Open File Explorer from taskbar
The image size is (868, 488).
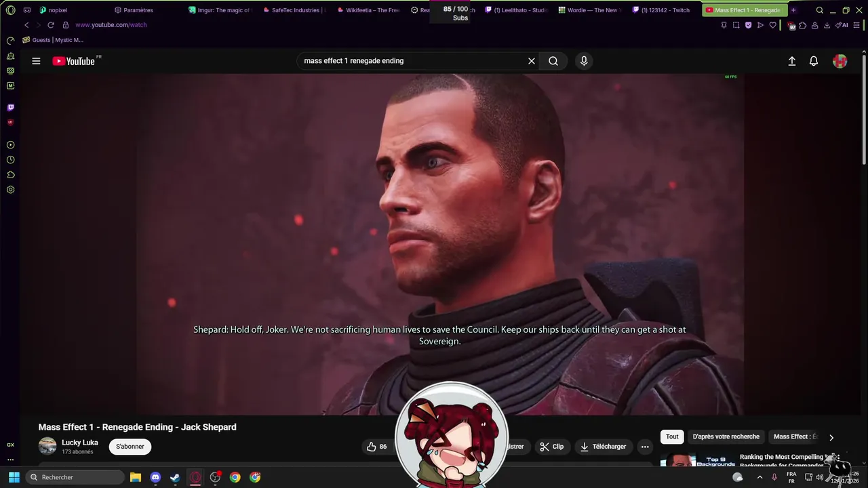click(x=136, y=477)
